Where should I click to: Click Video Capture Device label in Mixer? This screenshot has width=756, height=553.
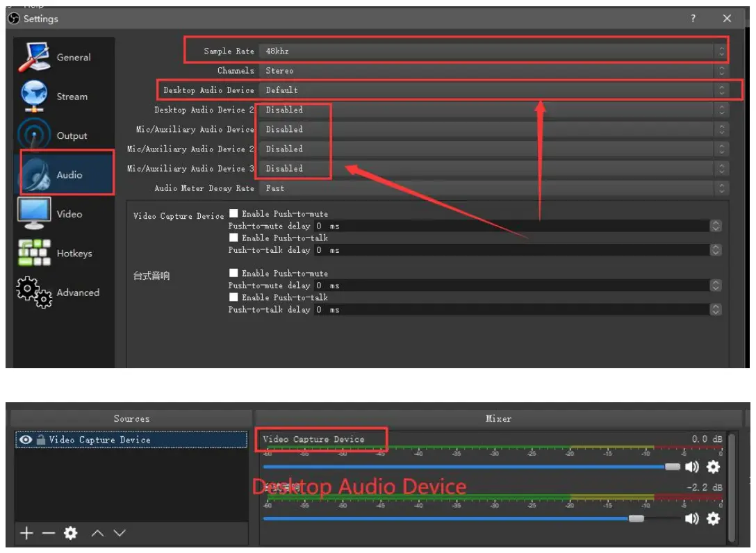313,439
